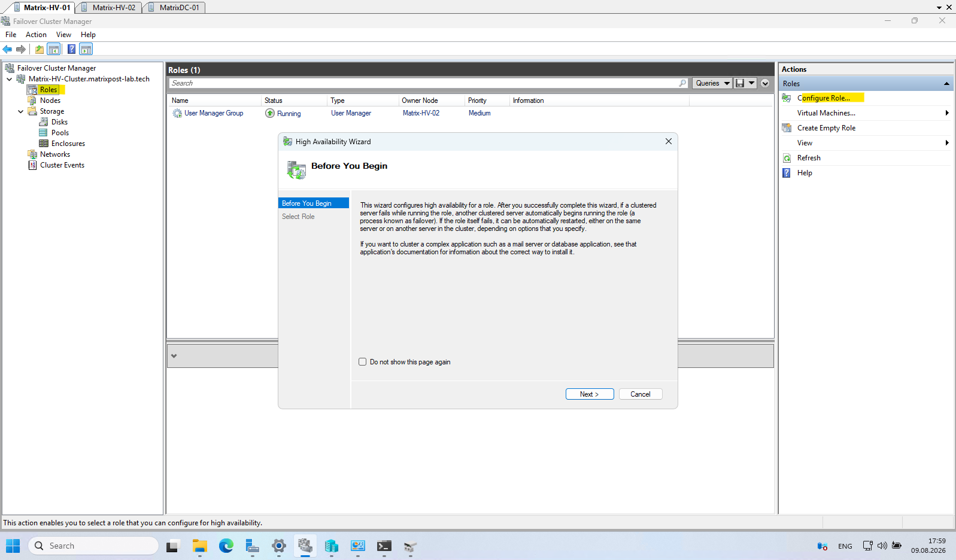Click the blue Help toolbar icon
Viewport: 956px width, 560px height.
click(x=72, y=49)
